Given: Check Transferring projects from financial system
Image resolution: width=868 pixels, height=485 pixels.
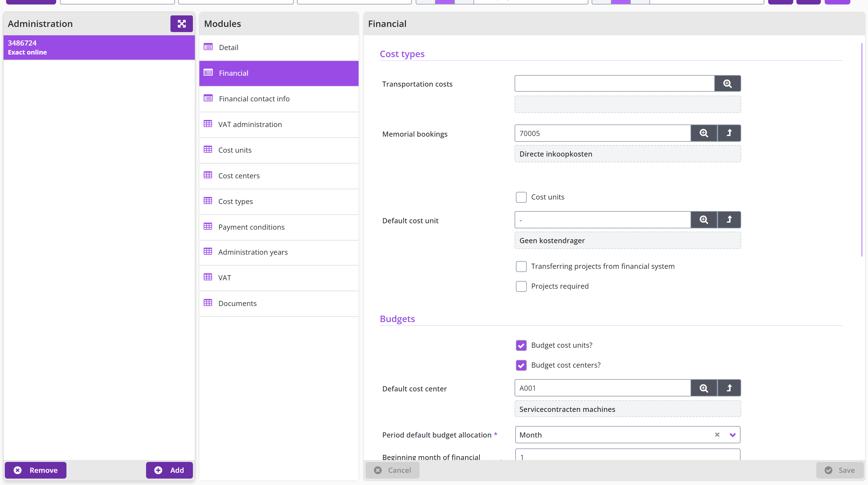Looking at the screenshot, I should (521, 267).
